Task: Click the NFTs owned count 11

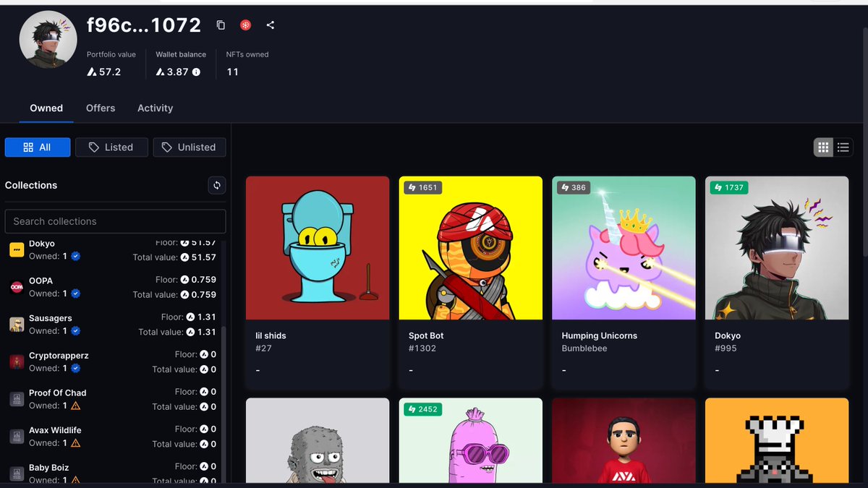Action: coord(233,72)
